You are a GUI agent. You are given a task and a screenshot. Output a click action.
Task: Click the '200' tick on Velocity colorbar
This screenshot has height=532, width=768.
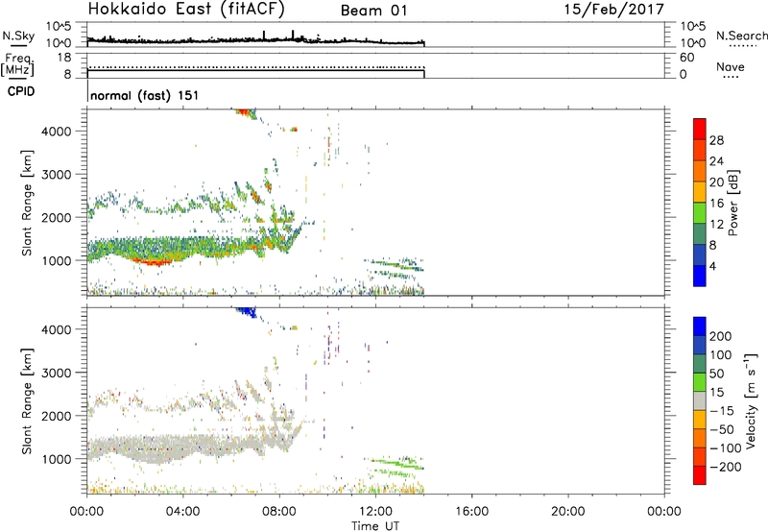(721, 336)
